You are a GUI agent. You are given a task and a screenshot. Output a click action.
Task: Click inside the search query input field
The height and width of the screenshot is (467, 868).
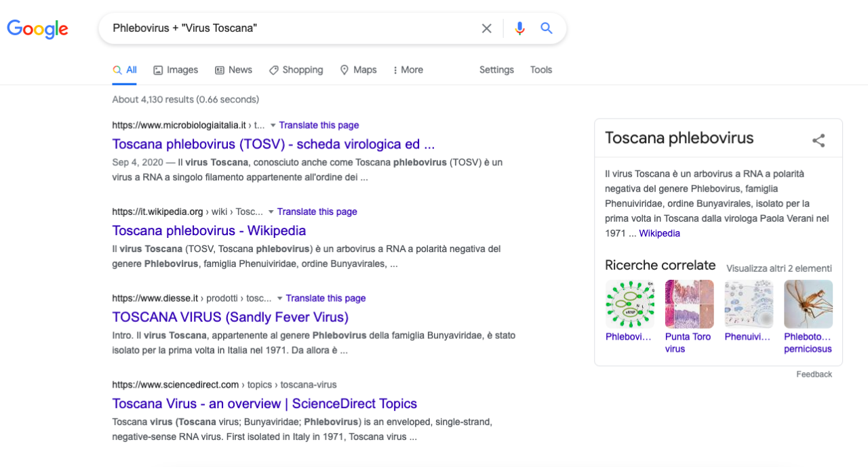pyautogui.click(x=292, y=28)
